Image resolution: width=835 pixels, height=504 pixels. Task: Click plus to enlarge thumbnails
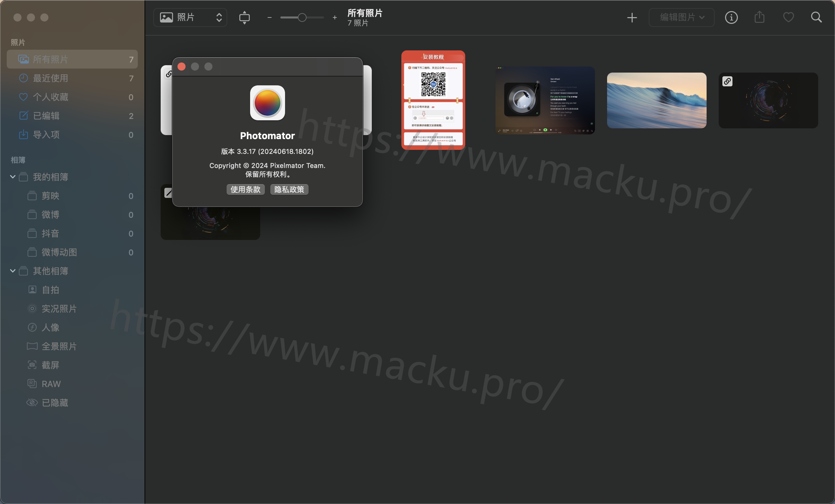tap(335, 17)
